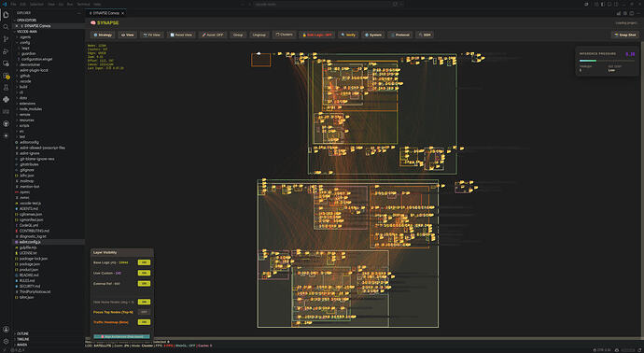Open the Testing flask view
This screenshot has height=353, width=644.
(x=6, y=88)
